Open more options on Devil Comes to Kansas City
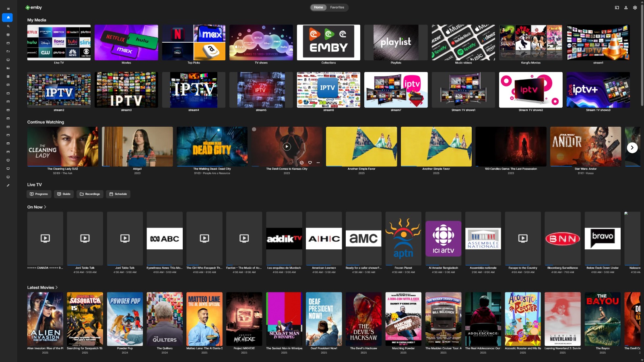Image resolution: width=644 pixels, height=362 pixels. pos(318,162)
